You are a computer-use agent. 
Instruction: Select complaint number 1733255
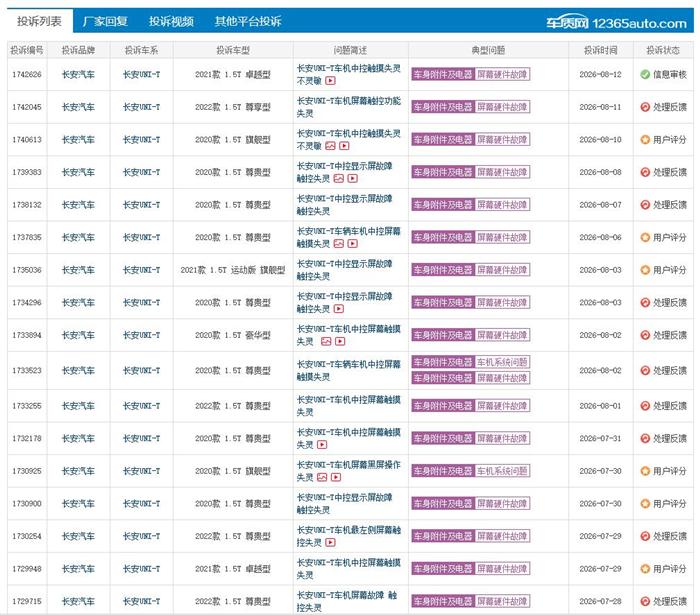click(27, 406)
